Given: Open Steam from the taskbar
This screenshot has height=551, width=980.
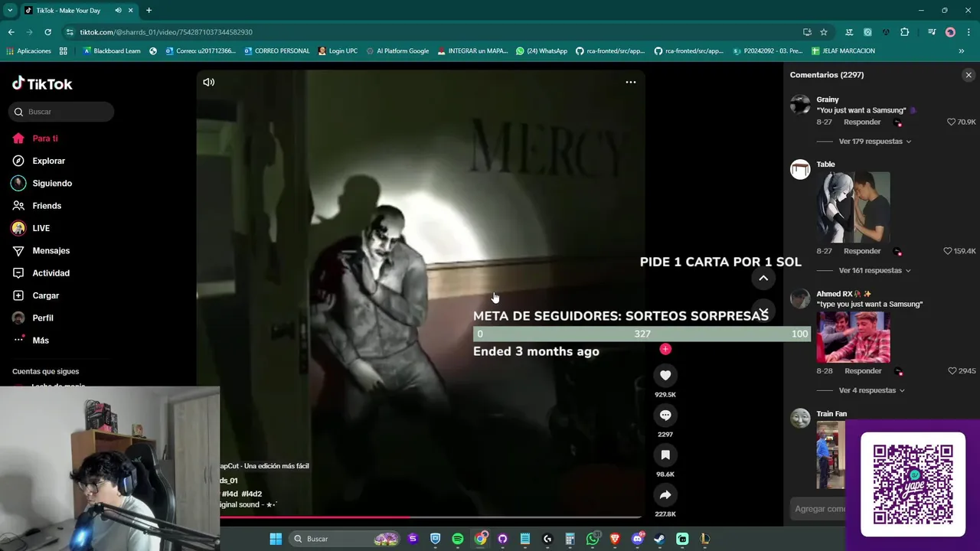Looking at the screenshot, I should pyautogui.click(x=660, y=539).
